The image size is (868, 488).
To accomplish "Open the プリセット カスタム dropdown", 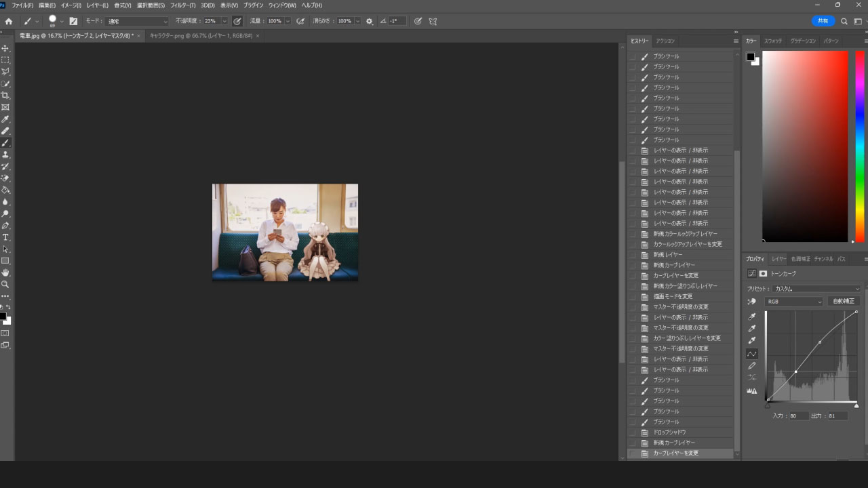I will pos(817,289).
